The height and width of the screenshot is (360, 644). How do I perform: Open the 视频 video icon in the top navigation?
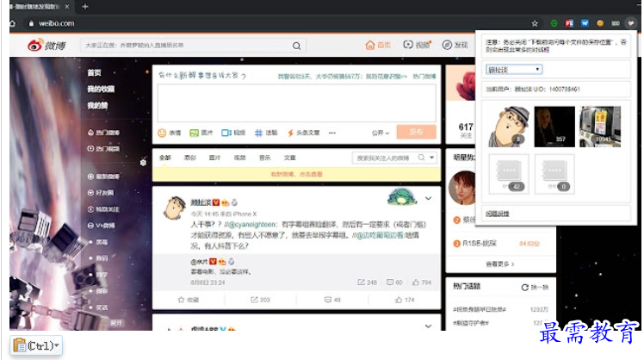[408, 45]
